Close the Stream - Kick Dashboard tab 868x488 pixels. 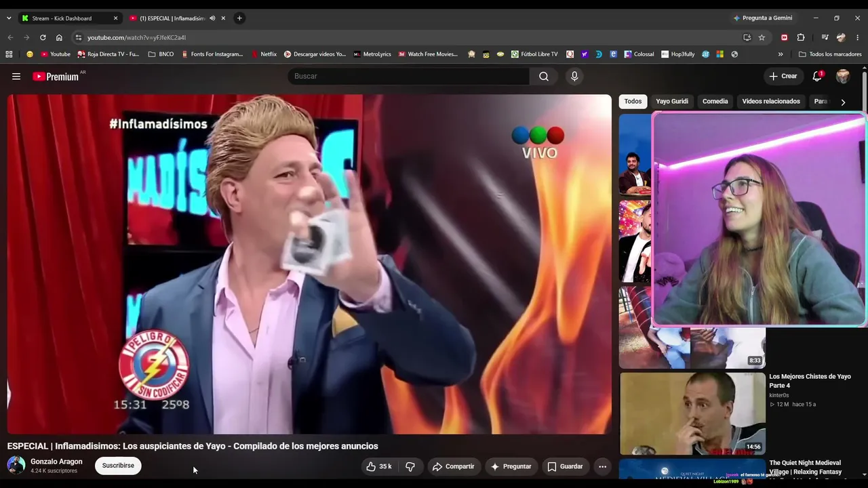(115, 18)
